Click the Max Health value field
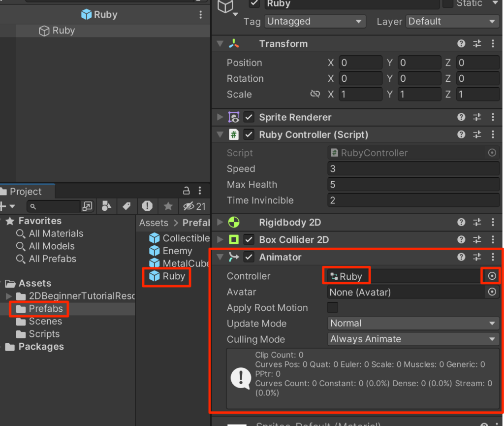 click(x=413, y=184)
